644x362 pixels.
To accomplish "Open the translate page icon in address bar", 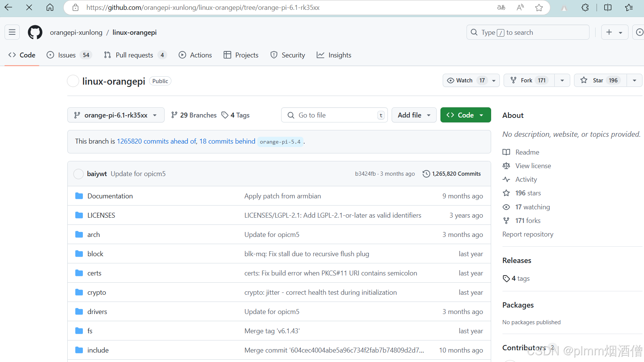I will 501,8.
